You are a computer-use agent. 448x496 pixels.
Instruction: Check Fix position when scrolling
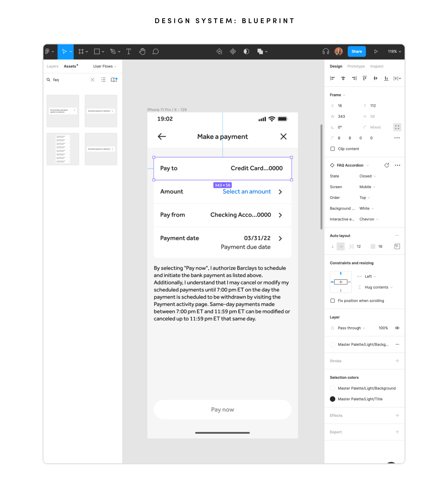click(332, 301)
